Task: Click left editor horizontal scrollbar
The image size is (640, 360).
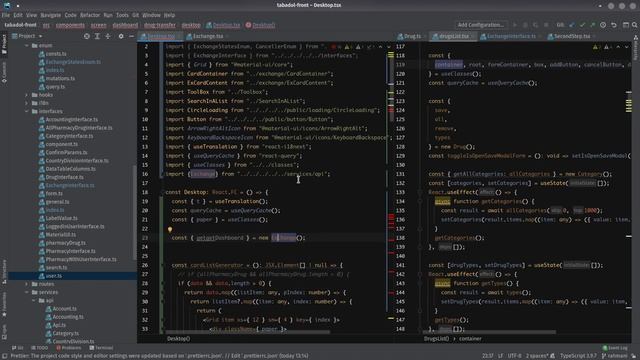Action: (248, 333)
